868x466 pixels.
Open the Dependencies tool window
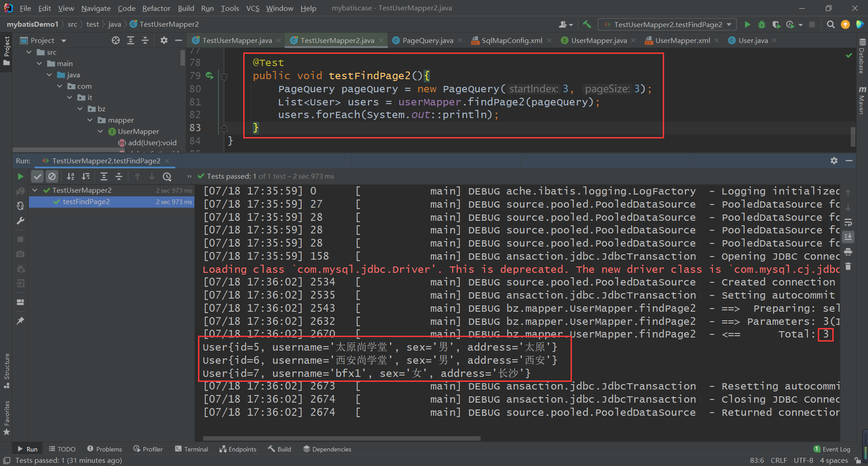click(327, 449)
